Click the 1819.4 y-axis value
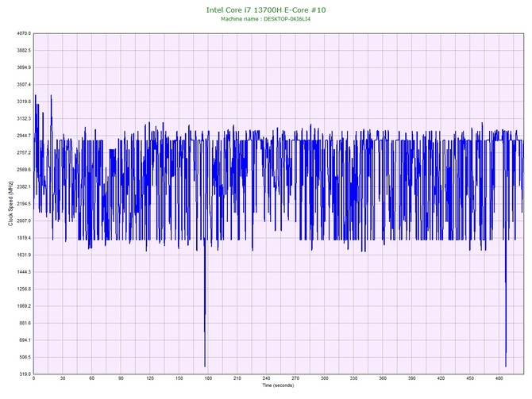The height and width of the screenshot is (399, 532). tap(24, 238)
